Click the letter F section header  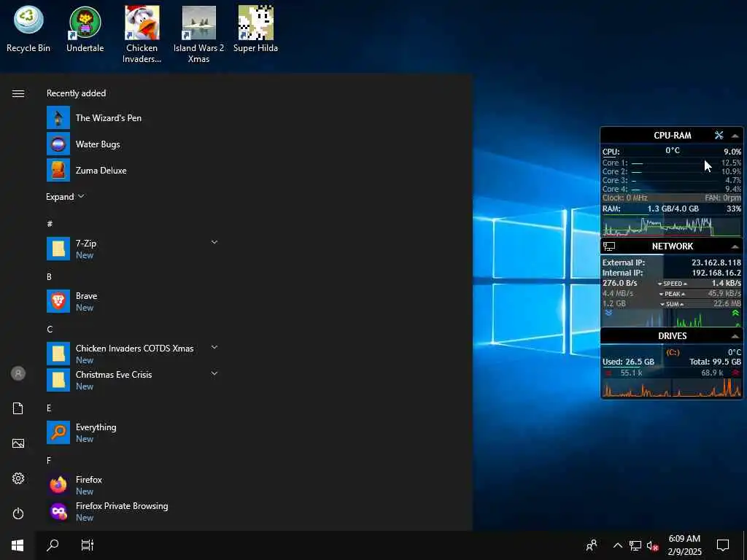click(x=49, y=461)
